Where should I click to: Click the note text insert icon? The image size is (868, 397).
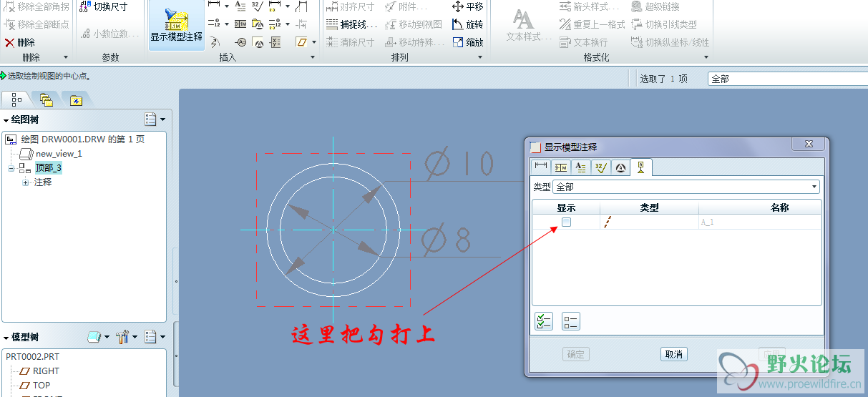point(240,6)
